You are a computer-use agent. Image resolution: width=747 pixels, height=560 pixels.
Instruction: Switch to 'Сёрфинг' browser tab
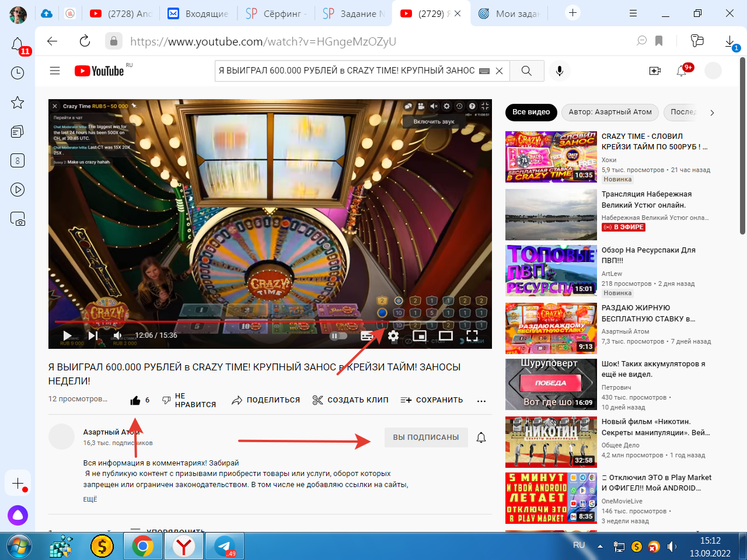click(275, 13)
